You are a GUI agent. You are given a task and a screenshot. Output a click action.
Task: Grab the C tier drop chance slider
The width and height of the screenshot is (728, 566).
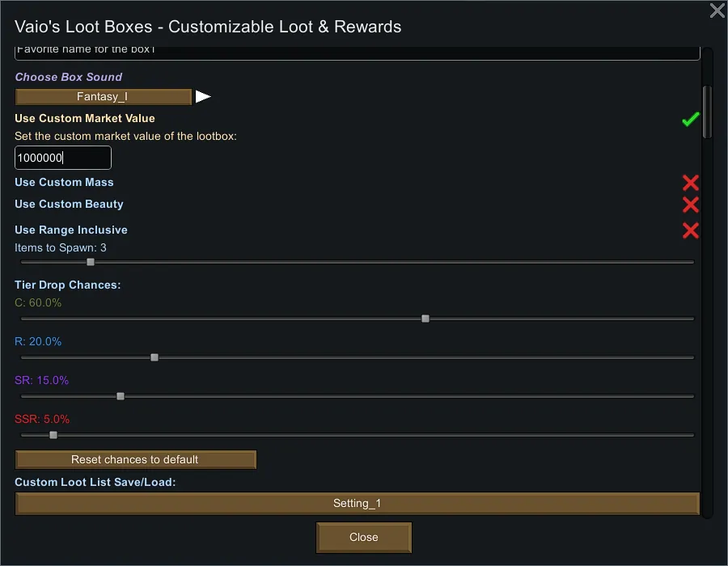click(425, 319)
